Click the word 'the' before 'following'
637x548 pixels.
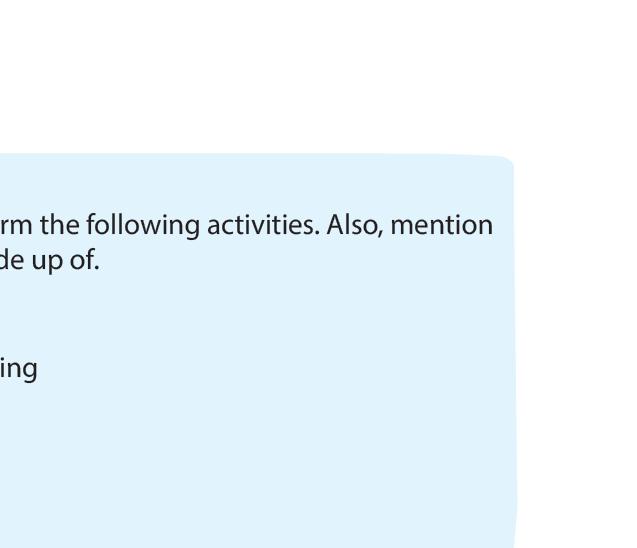(x=59, y=225)
